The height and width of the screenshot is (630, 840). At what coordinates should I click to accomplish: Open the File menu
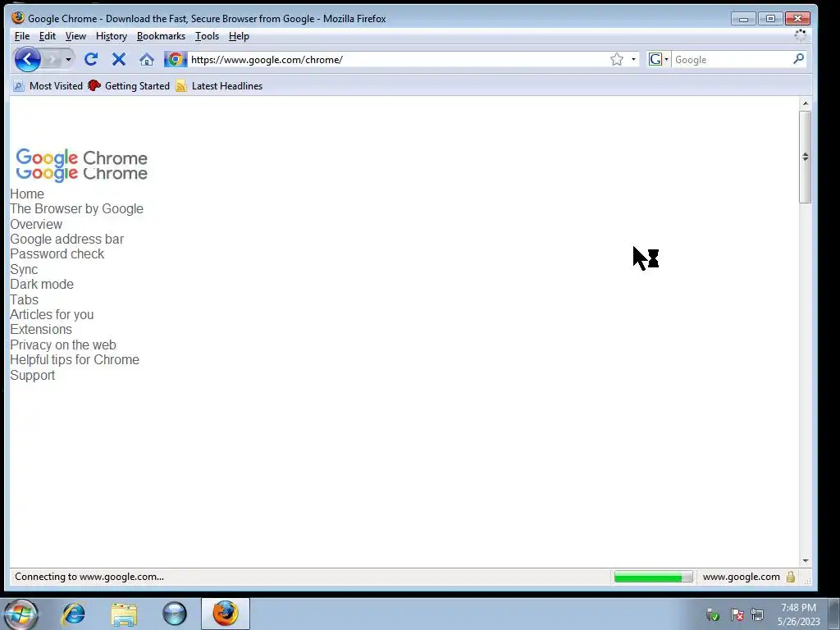pyautogui.click(x=22, y=36)
